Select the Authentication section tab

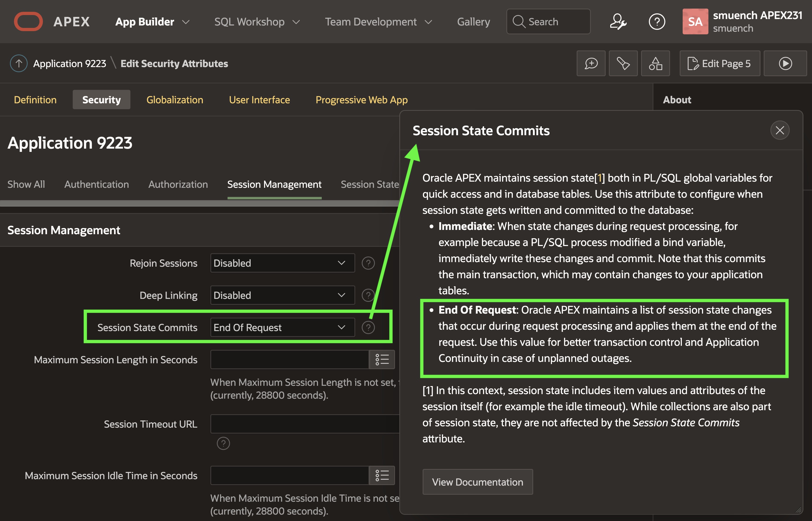(96, 184)
